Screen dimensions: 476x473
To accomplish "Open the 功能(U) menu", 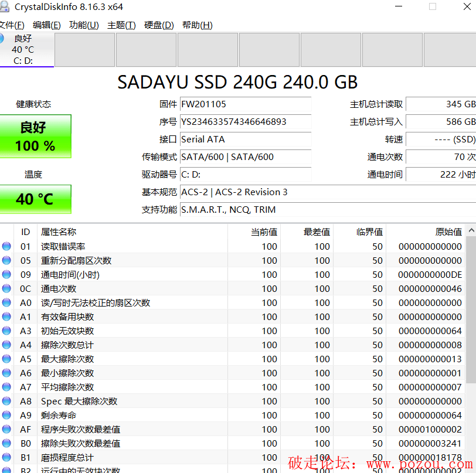I will tap(84, 25).
